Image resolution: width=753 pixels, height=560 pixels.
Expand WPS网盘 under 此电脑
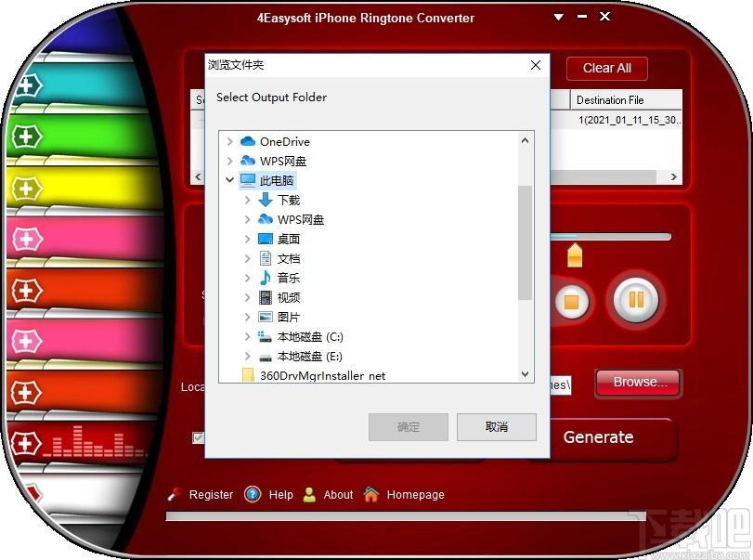coord(247,219)
